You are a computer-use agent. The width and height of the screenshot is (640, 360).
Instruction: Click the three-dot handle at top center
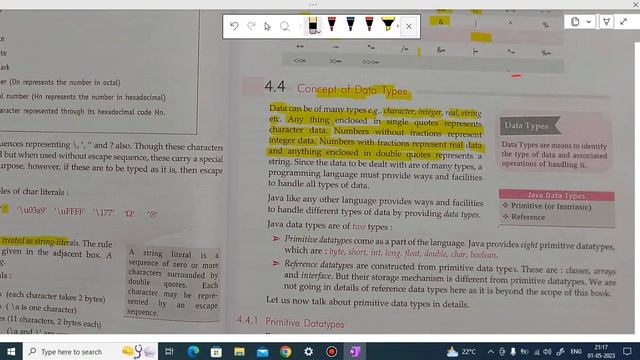(313, 4)
